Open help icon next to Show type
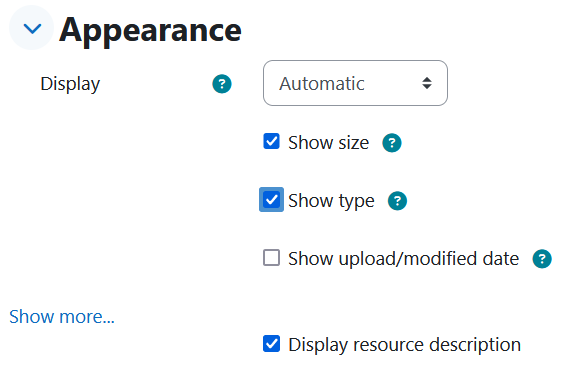 tap(397, 201)
